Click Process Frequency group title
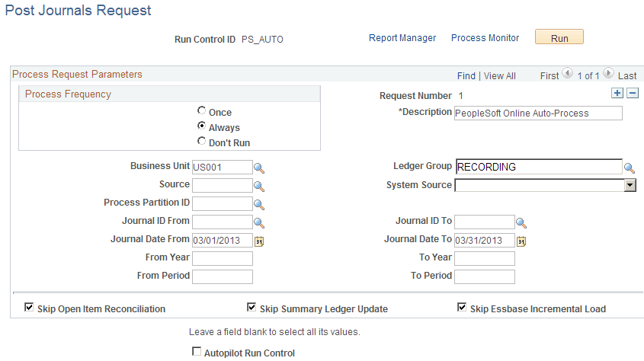The width and height of the screenshot is (644, 361). [x=68, y=94]
